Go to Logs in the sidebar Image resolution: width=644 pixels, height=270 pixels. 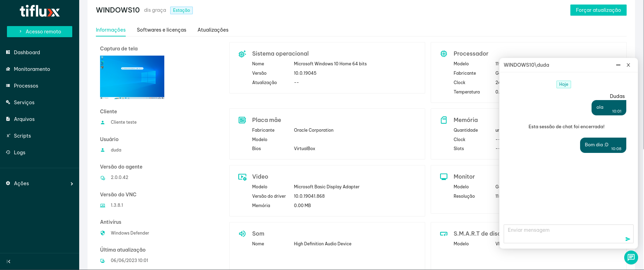19,153
